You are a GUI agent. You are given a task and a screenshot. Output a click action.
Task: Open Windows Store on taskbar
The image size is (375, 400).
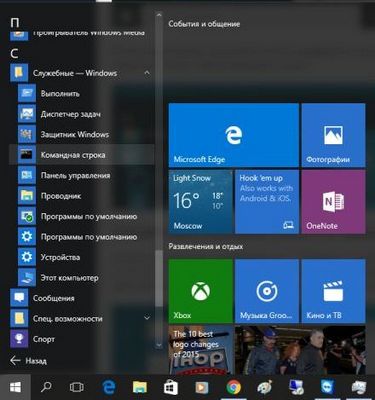pos(171,387)
